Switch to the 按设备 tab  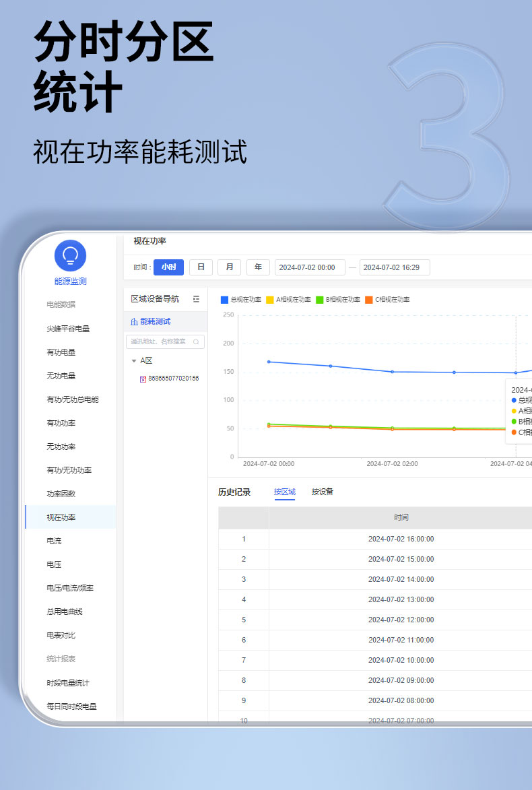click(x=323, y=492)
